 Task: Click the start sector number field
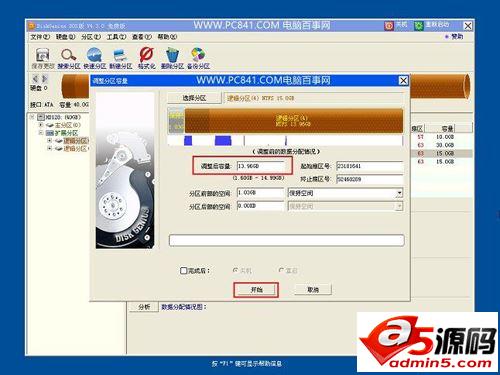pos(370,166)
